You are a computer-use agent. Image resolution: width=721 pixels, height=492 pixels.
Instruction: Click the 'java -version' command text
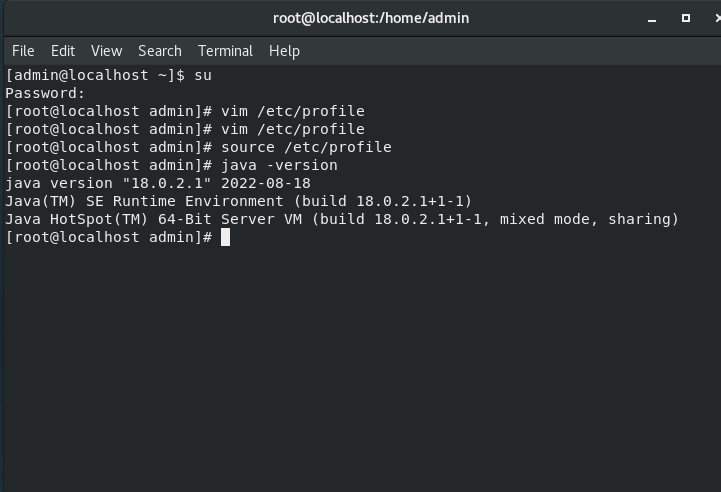pyautogui.click(x=279, y=165)
